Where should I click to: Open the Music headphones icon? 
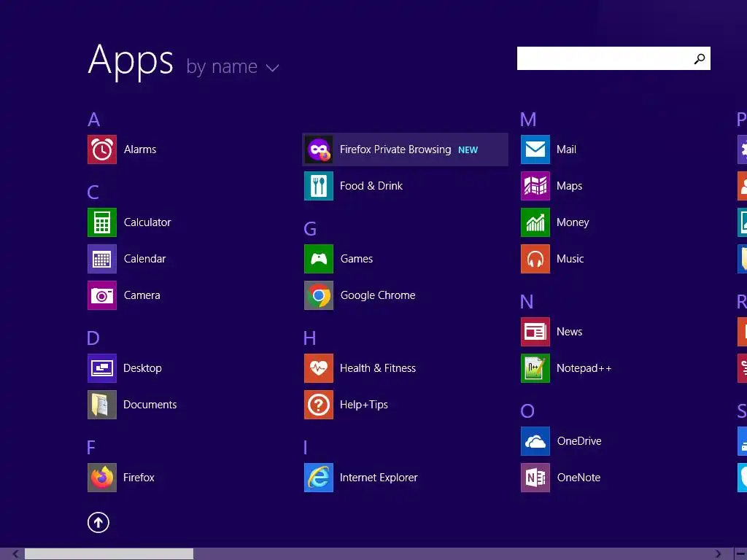tap(535, 259)
